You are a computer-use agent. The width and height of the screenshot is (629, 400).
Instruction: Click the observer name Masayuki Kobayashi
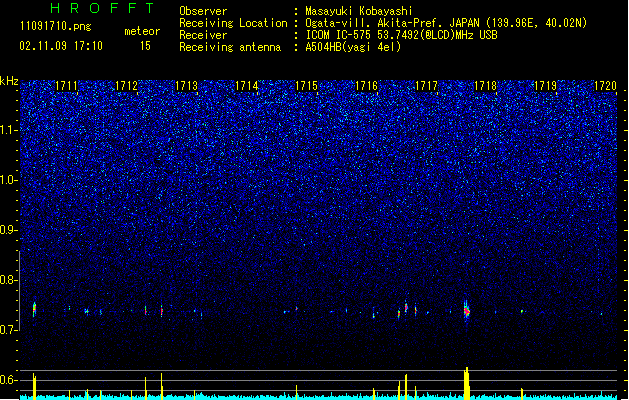[359, 11]
